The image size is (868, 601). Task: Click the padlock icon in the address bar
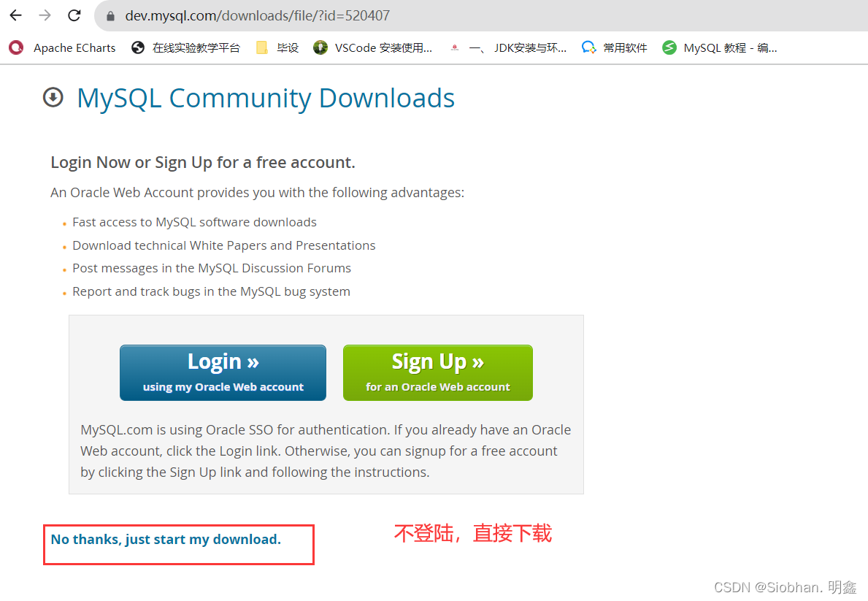[x=110, y=15]
